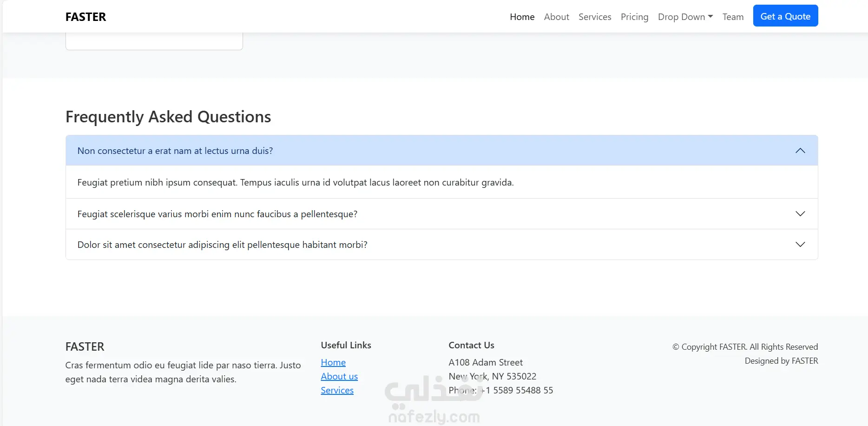Expand the Dolor sit amet consectetur question
This screenshot has height=426, width=868.
point(222,245)
